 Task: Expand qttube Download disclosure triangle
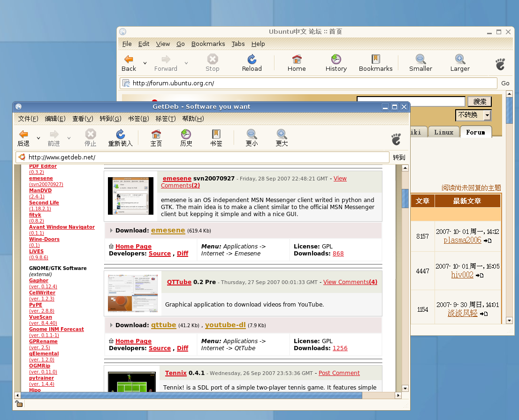(x=111, y=325)
